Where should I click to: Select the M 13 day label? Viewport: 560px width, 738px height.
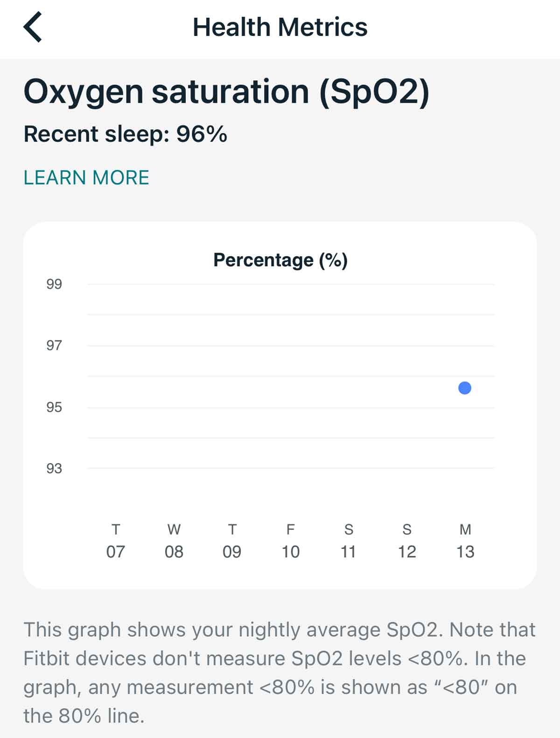pyautogui.click(x=465, y=541)
